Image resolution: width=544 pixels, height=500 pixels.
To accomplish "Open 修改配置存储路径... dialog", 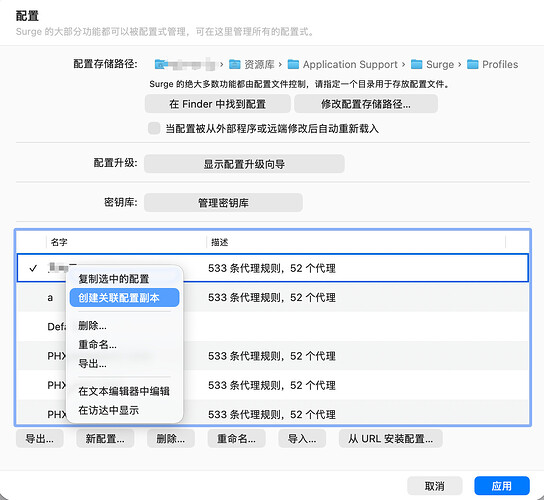I will pos(366,104).
